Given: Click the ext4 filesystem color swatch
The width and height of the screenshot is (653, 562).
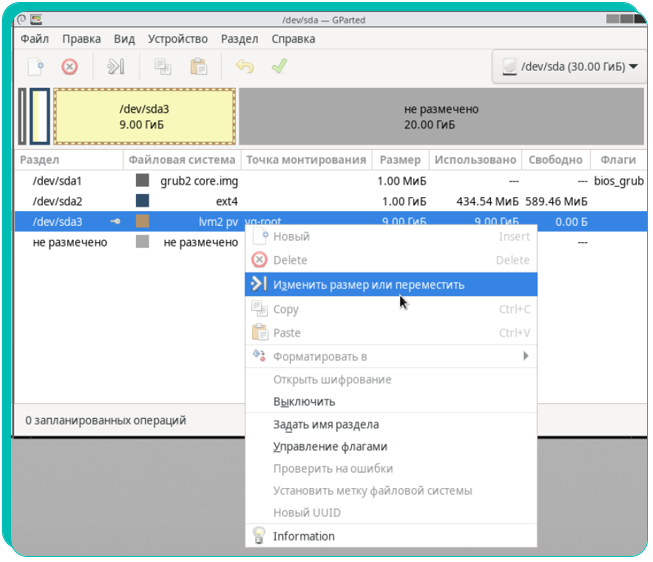Looking at the screenshot, I should coord(142,200).
